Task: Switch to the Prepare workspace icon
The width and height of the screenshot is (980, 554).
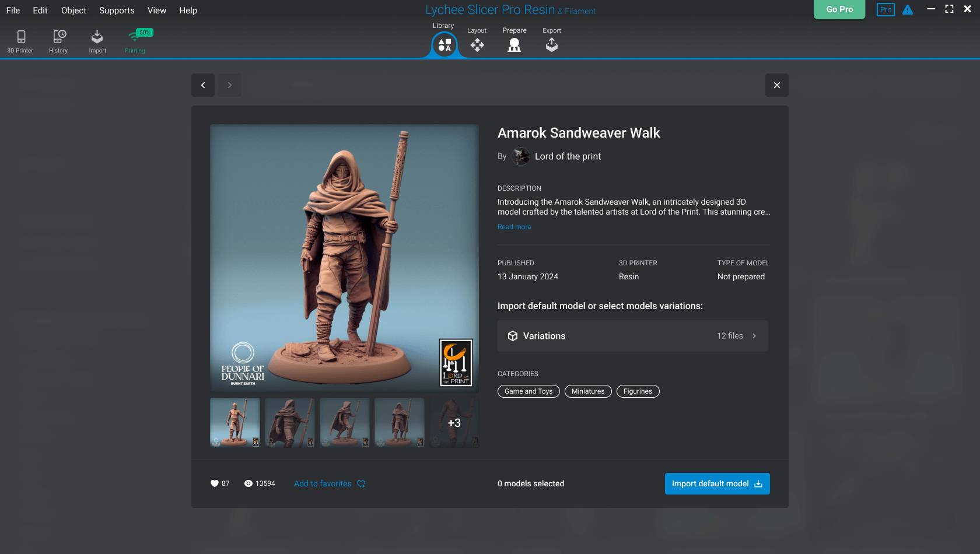Action: click(x=514, y=45)
